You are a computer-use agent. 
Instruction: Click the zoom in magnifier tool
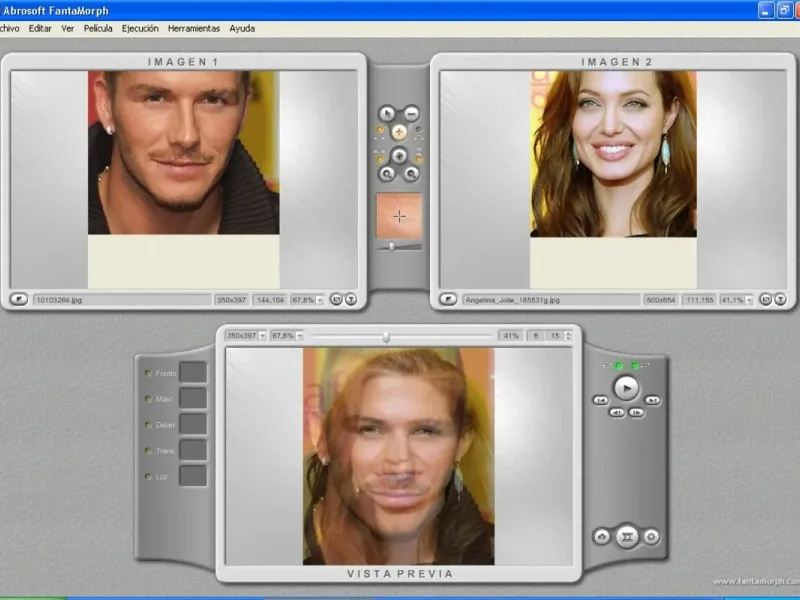click(x=386, y=174)
